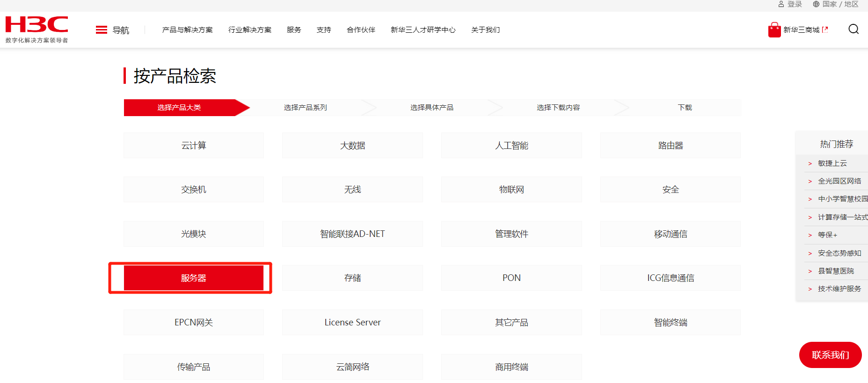Viewport: 868px width, 383px height.
Task: Open 县智慧医院 recommendation
Action: (x=836, y=271)
